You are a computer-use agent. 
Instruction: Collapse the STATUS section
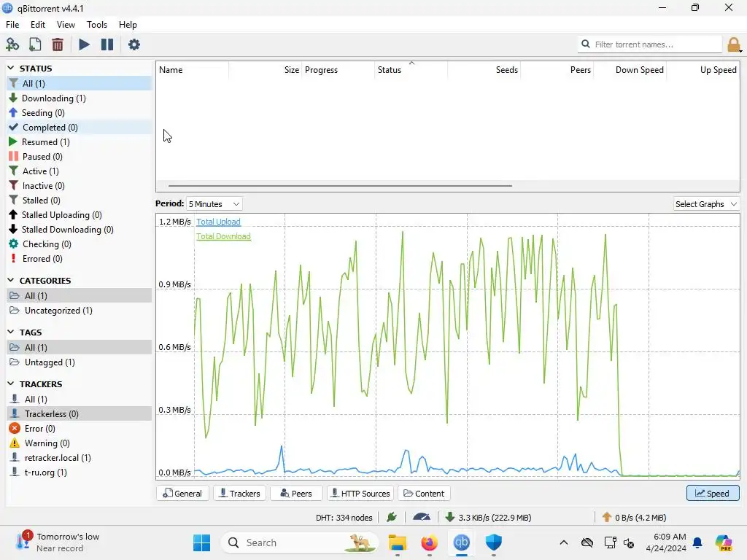[x=11, y=68]
